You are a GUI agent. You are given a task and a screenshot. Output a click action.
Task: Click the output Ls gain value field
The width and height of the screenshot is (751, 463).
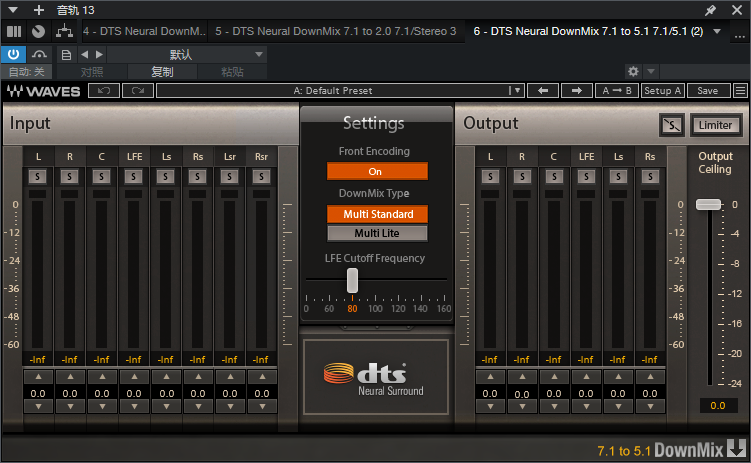618,394
